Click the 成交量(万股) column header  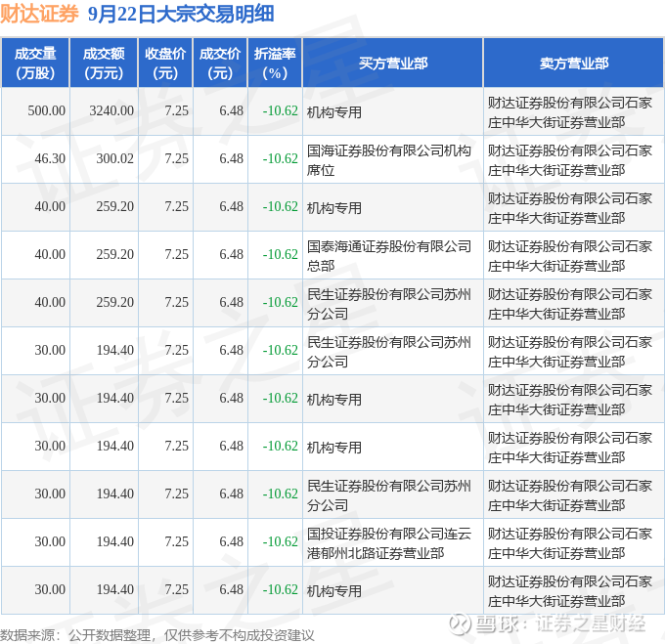coord(35,63)
